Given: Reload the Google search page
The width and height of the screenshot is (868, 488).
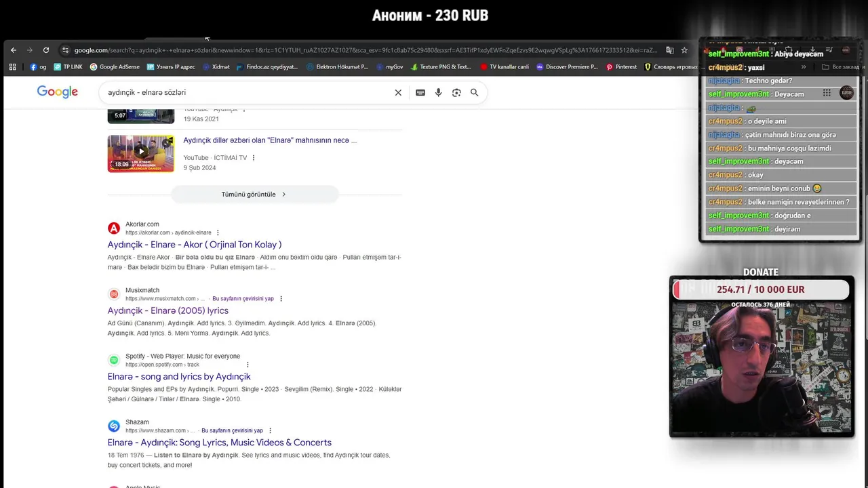Looking at the screenshot, I should [x=46, y=50].
